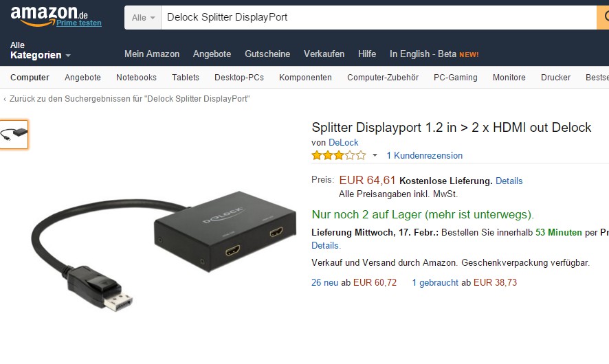Screen dimensions: 609x364
Task: Open the 'Mein Amazon' menu item
Action: (152, 54)
